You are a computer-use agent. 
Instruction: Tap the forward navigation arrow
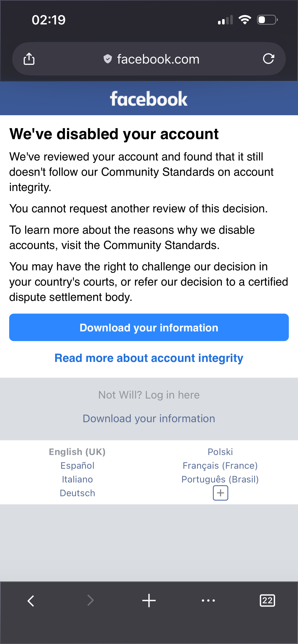(90, 601)
